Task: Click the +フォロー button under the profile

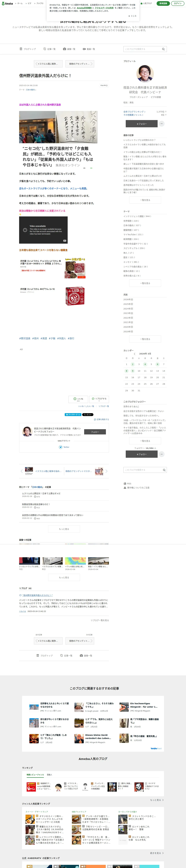Action: coord(141,124)
